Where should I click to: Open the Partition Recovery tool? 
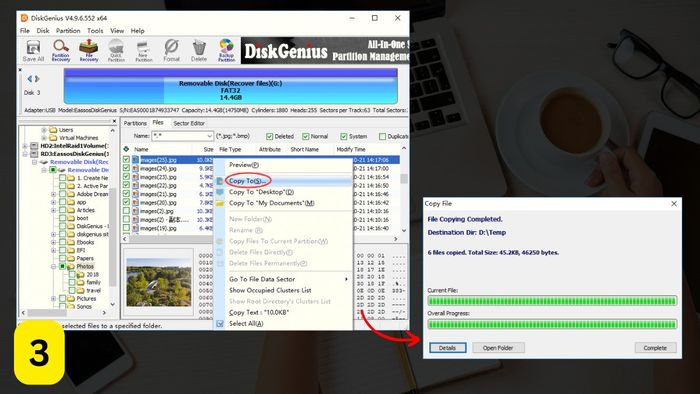(x=61, y=50)
